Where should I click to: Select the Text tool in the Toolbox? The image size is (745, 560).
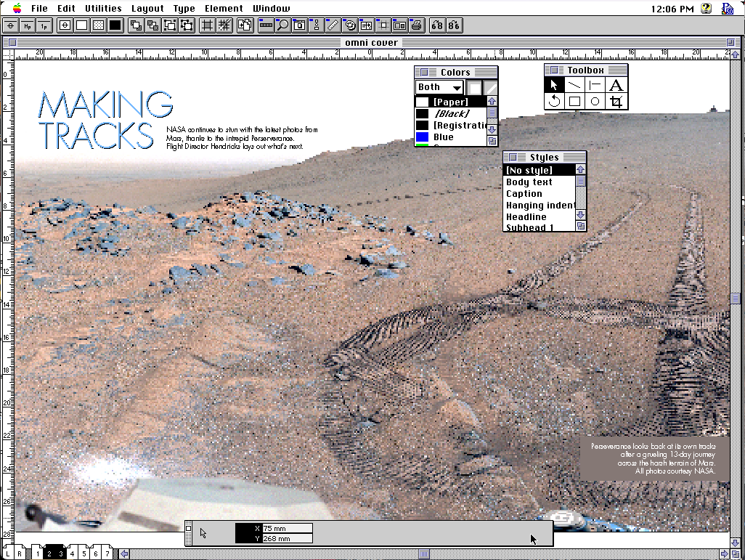click(x=614, y=84)
